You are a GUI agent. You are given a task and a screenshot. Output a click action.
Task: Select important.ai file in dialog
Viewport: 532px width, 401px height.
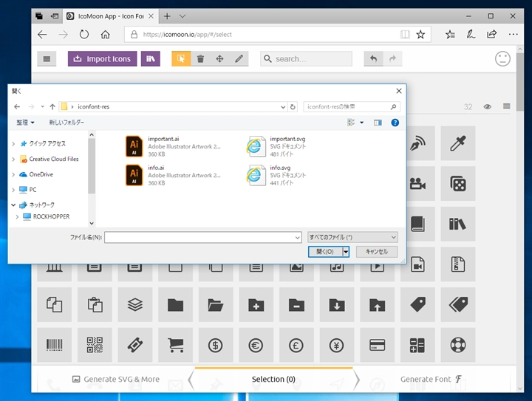pyautogui.click(x=173, y=146)
